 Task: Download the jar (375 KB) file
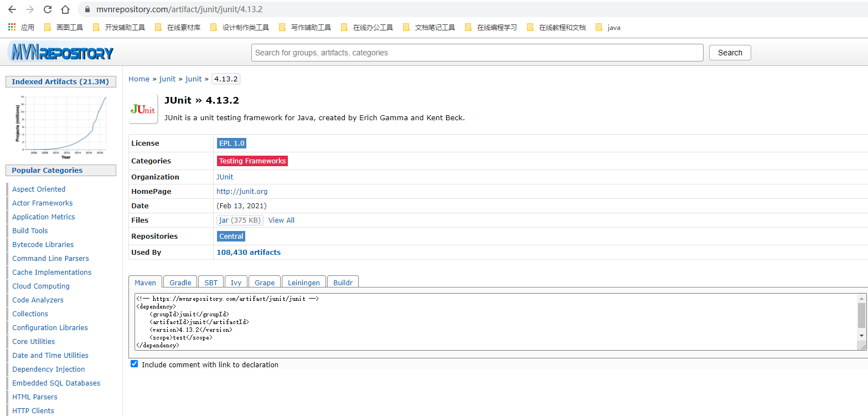240,220
